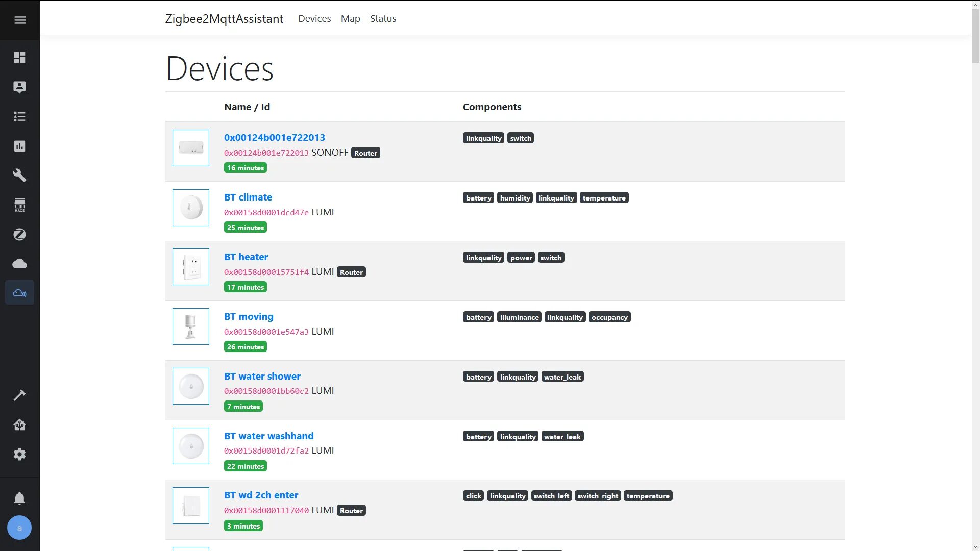This screenshot has height=551, width=980.
Task: Click the BT climate sensor thumbnail
Action: (x=191, y=208)
